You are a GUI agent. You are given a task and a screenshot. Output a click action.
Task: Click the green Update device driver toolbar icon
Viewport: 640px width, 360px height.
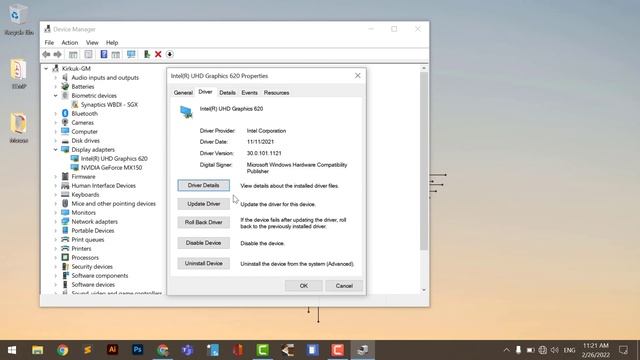(x=147, y=54)
